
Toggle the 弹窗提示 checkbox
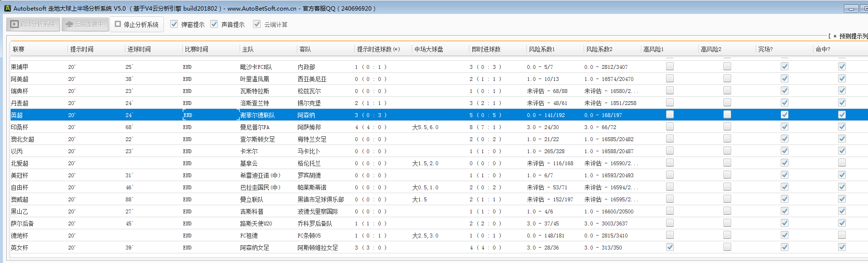[x=174, y=24]
